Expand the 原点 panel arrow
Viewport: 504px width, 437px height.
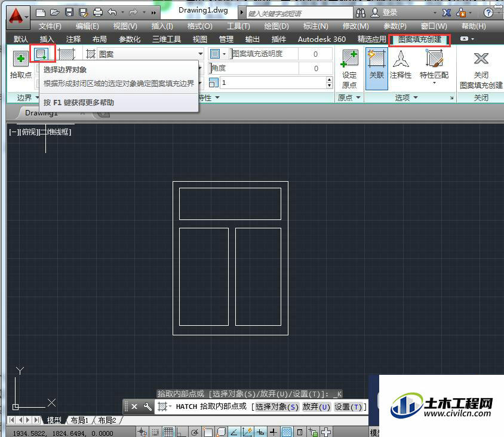358,97
